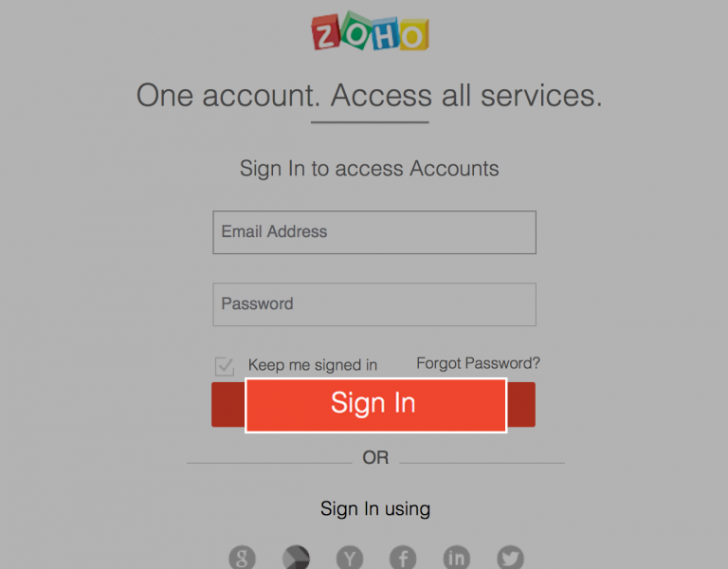The width and height of the screenshot is (728, 569).
Task: Open the Forgot Password? link
Action: click(x=478, y=363)
